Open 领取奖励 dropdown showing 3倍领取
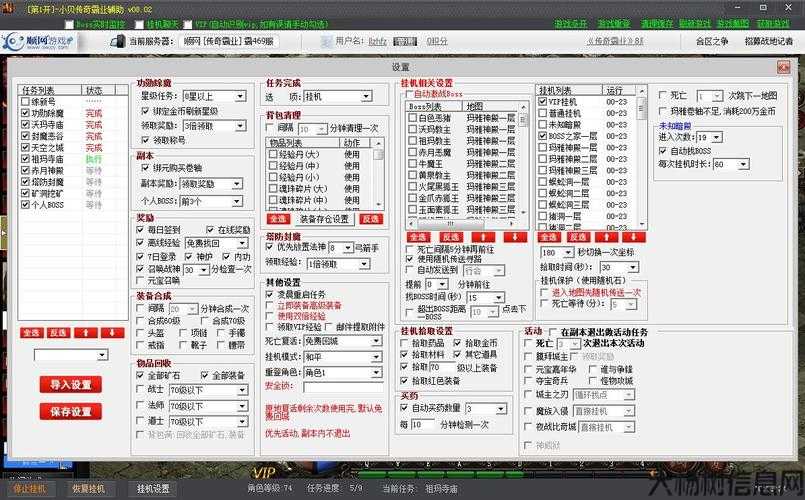Screen dimensions: 805x500 (x=214, y=126)
